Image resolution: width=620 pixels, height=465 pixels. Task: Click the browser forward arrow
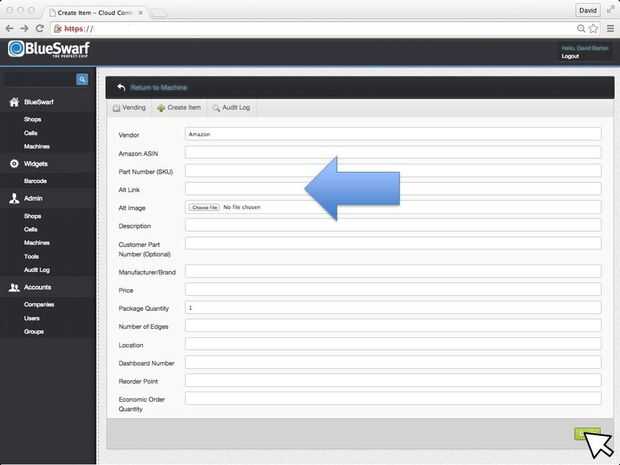tap(24, 28)
